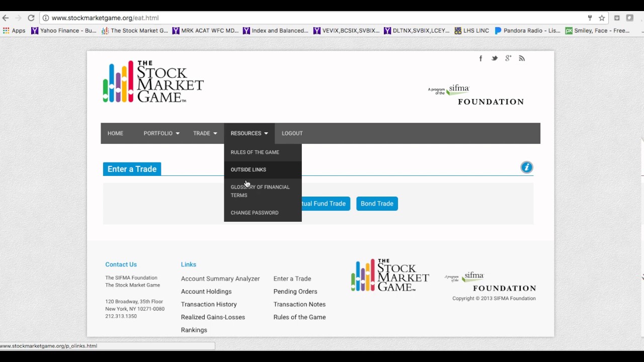Viewport: 644px width, 362px height.
Task: Open Enter a Trade footer link
Action: (292, 279)
